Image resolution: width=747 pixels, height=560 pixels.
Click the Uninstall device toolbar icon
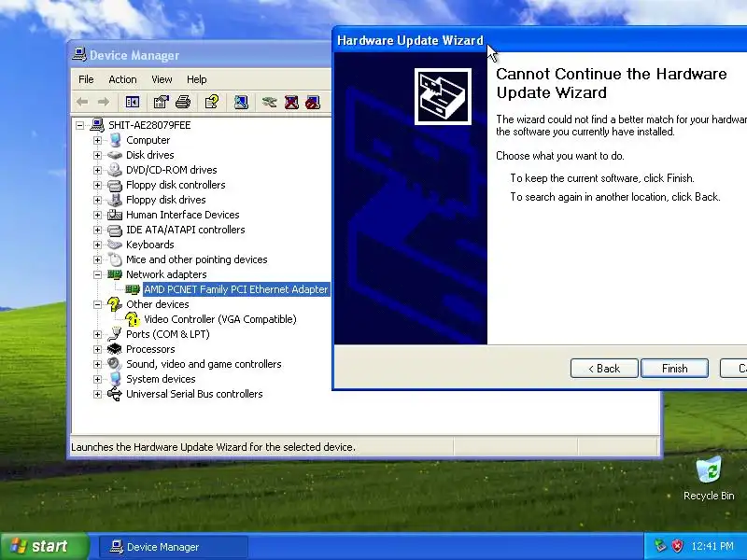pyautogui.click(x=291, y=102)
